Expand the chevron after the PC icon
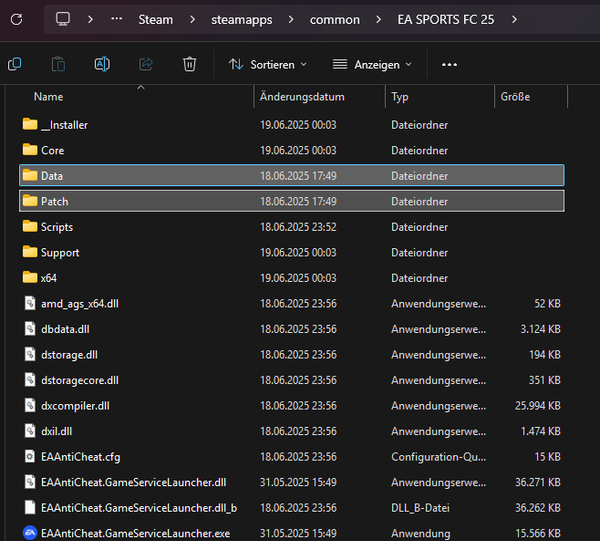 pos(90,19)
